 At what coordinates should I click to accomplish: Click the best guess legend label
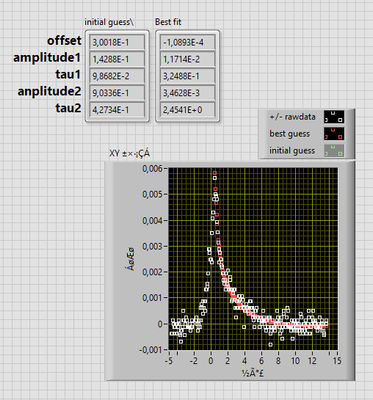pyautogui.click(x=290, y=134)
